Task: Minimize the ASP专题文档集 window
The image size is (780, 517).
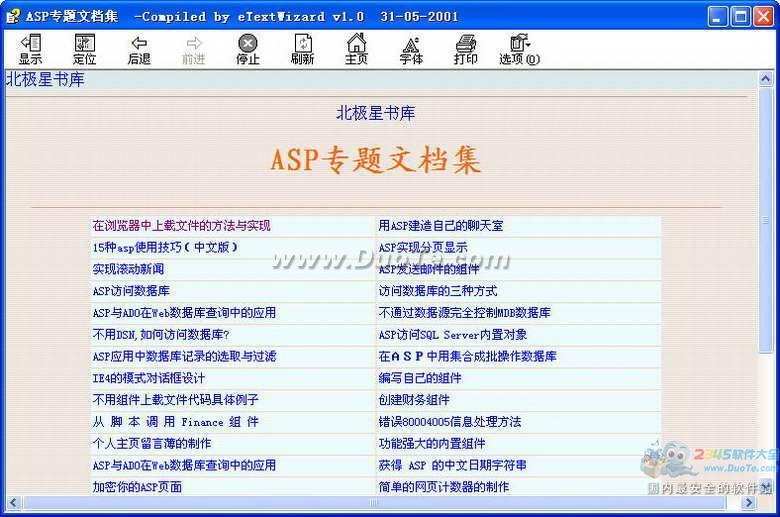Action: (x=717, y=16)
